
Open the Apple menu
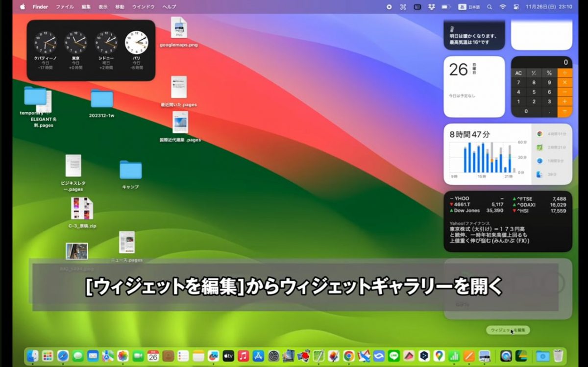coord(22,7)
